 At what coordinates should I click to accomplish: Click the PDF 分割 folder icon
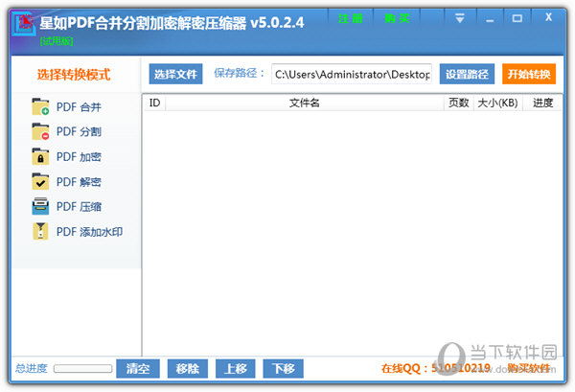40,131
